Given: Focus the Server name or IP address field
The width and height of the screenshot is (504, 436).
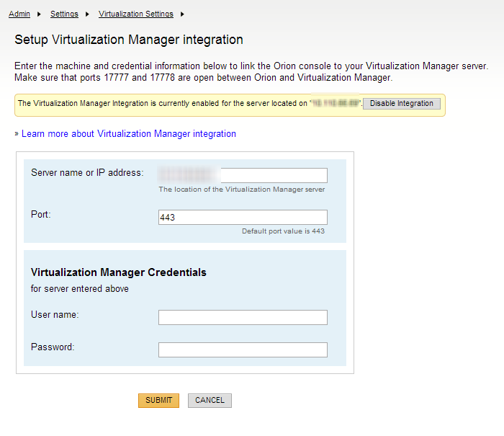Looking at the screenshot, I should point(243,175).
